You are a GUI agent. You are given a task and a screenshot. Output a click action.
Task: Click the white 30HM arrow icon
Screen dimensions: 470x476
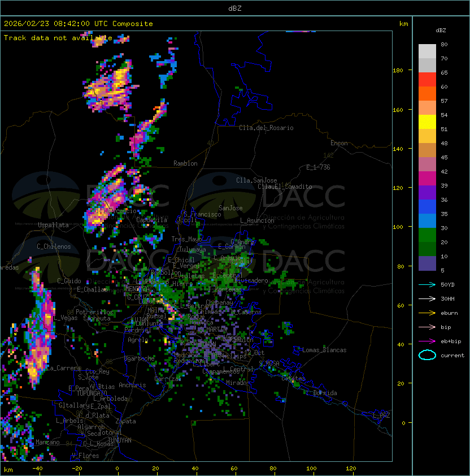click(427, 298)
